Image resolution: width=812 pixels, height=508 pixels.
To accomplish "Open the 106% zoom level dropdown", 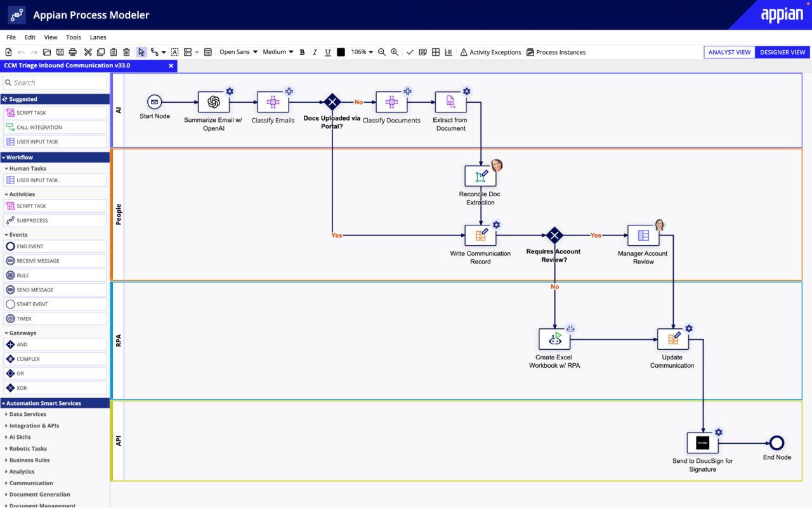I will pyautogui.click(x=363, y=52).
